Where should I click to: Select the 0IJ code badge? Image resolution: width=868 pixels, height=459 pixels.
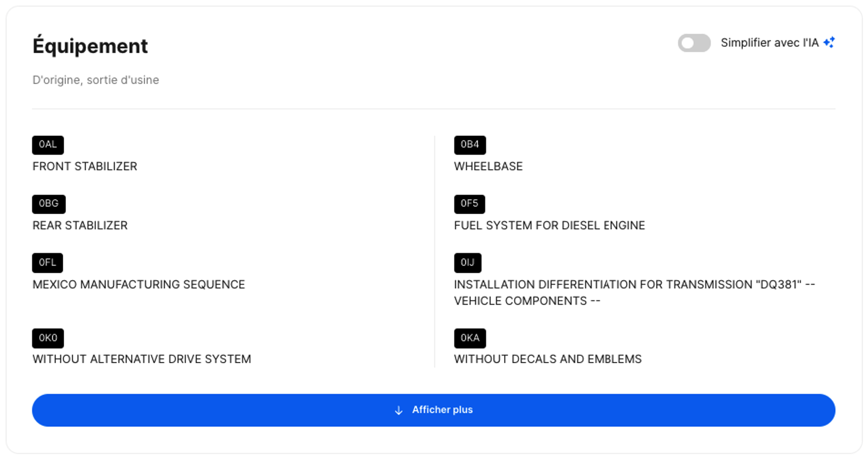[467, 263]
